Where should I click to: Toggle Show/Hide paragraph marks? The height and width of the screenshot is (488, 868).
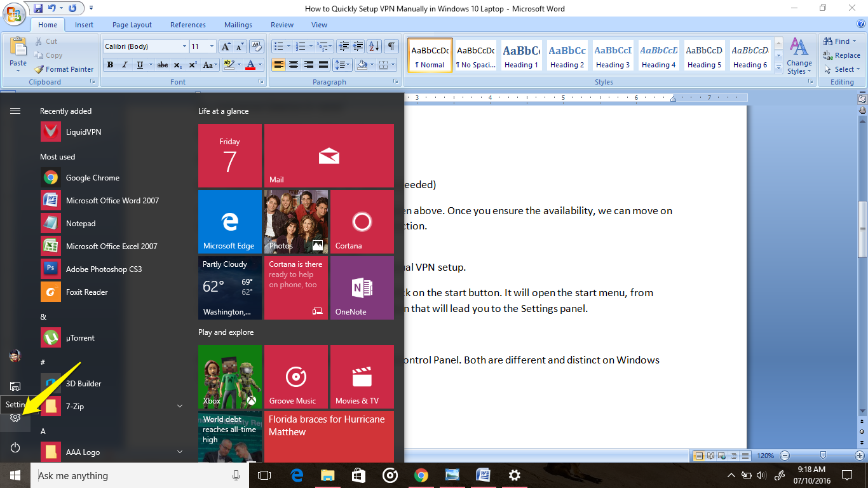pyautogui.click(x=392, y=46)
